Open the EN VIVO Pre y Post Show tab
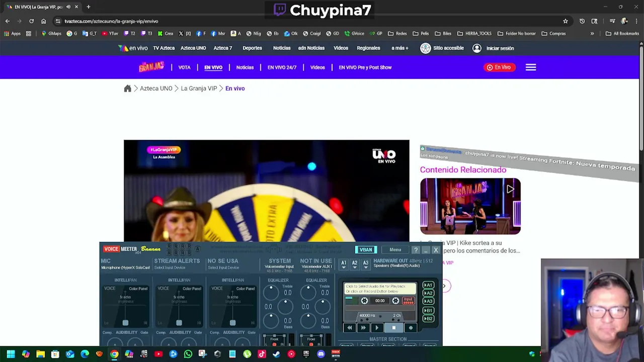The width and height of the screenshot is (644, 362). point(365,67)
